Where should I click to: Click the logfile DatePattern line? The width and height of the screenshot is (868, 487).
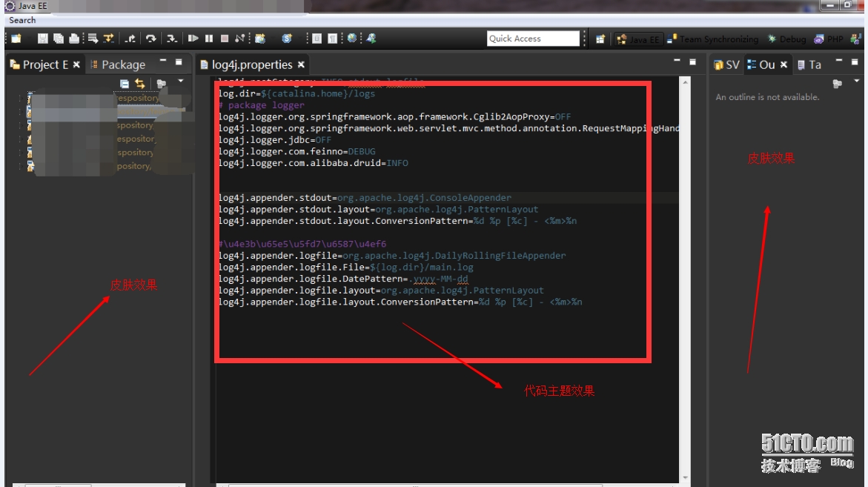[x=343, y=279]
